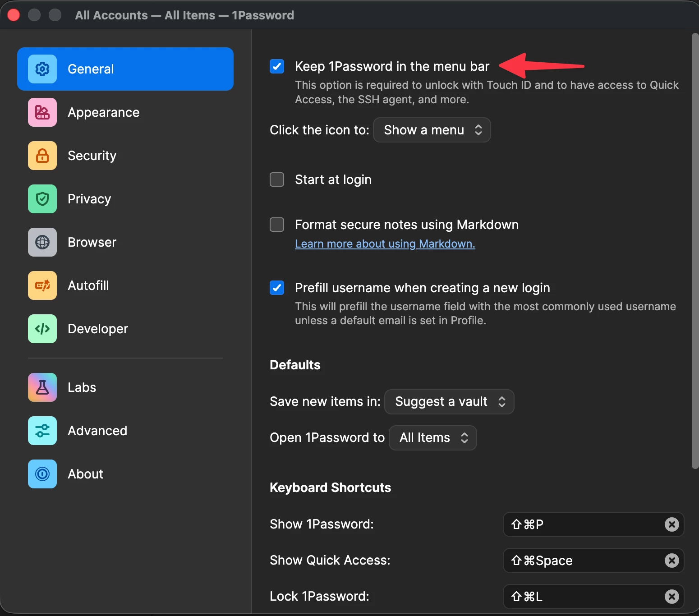
Task: Enable Format secure notes using Markdown
Action: [x=277, y=225]
